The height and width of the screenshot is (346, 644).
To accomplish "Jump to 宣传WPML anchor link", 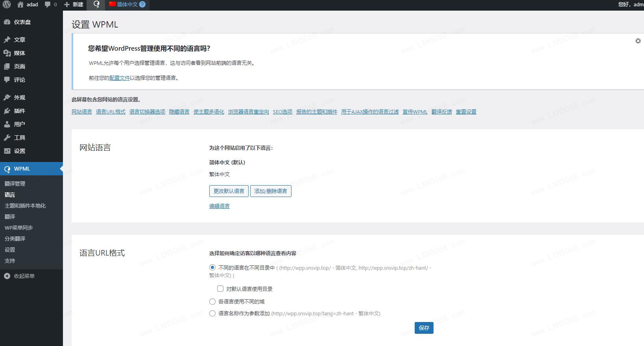I will click(415, 112).
